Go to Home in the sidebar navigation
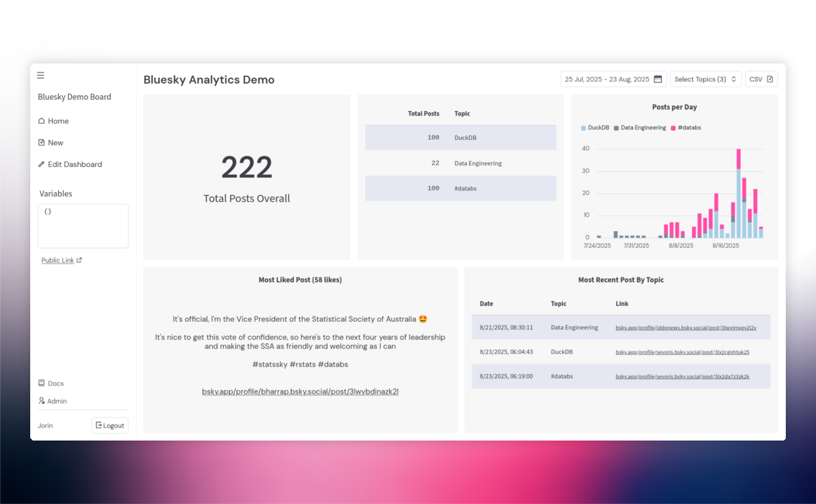 (57, 121)
